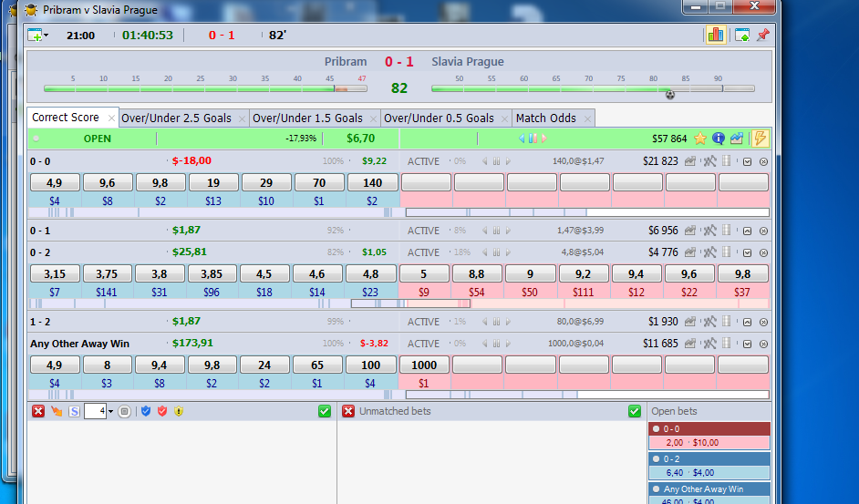This screenshot has width=859, height=504.
Task: Remove the 0 - 0 selection with circle-x
Action: pyautogui.click(x=763, y=161)
